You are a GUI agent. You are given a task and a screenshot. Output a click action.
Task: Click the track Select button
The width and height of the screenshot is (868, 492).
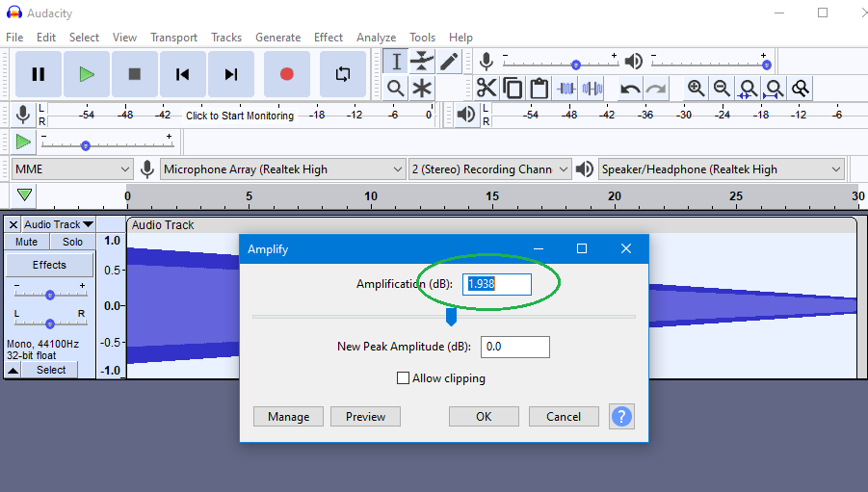pyautogui.click(x=51, y=370)
